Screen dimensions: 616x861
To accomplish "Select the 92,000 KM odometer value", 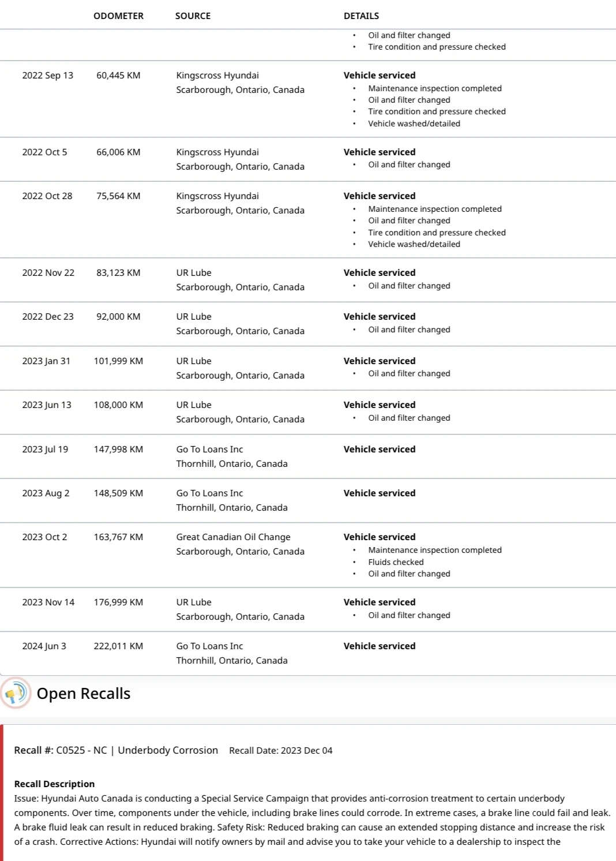I will (x=118, y=317).
